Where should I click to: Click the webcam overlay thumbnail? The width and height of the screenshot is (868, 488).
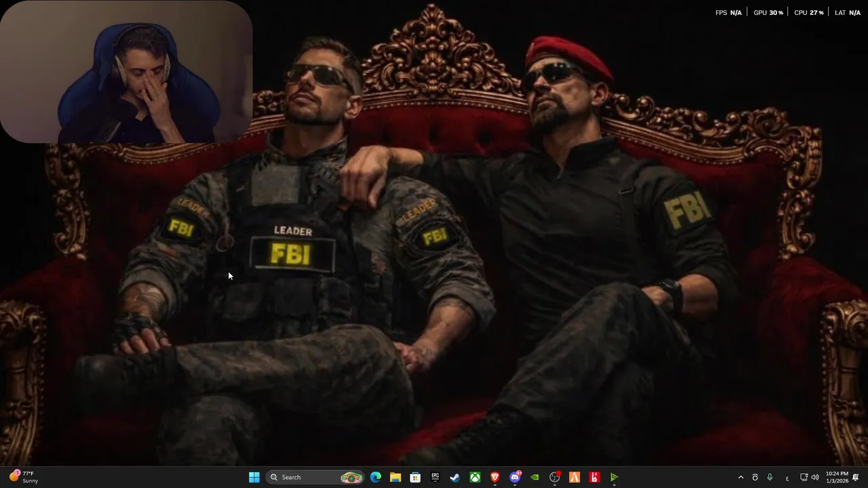tap(126, 72)
